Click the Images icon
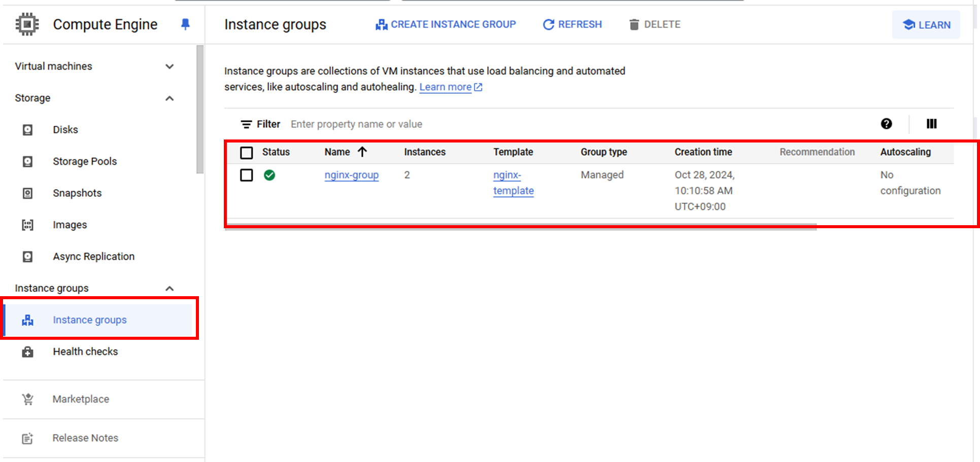 pyautogui.click(x=28, y=225)
